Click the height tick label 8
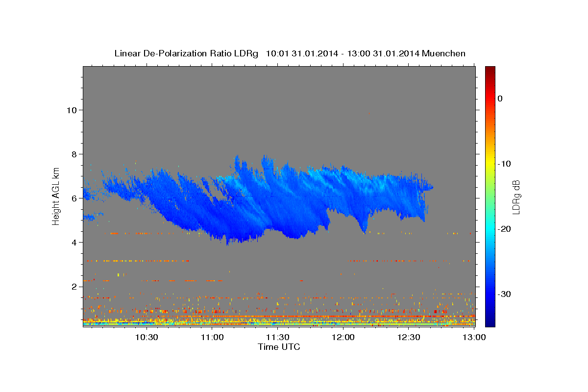 click(x=74, y=154)
